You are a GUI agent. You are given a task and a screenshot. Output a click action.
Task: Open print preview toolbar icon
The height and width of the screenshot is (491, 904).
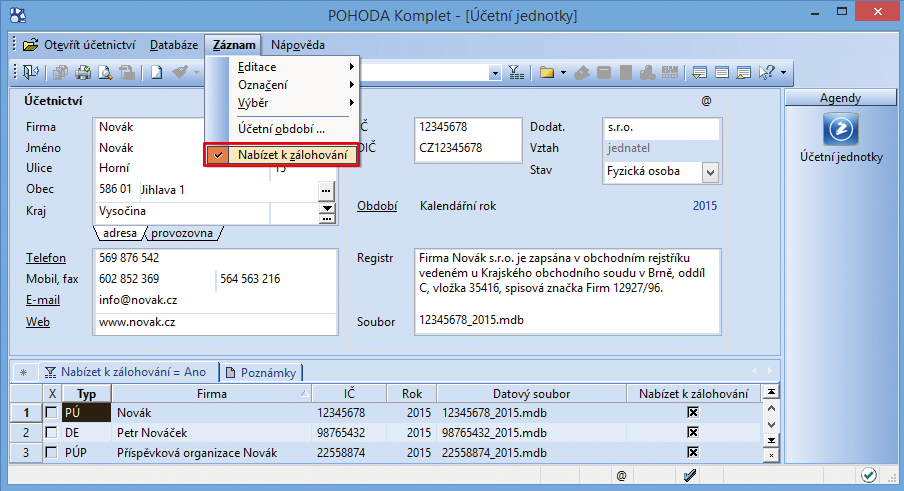[105, 72]
